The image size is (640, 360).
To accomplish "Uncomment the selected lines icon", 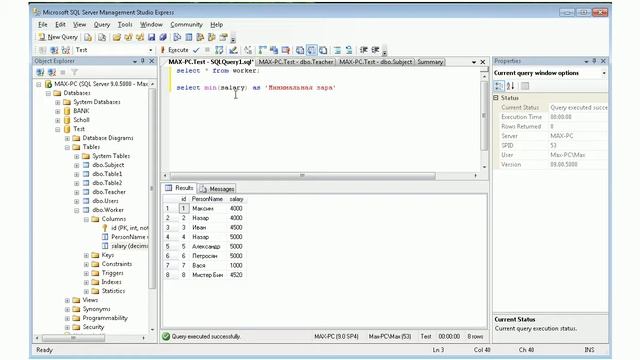I will [x=349, y=50].
